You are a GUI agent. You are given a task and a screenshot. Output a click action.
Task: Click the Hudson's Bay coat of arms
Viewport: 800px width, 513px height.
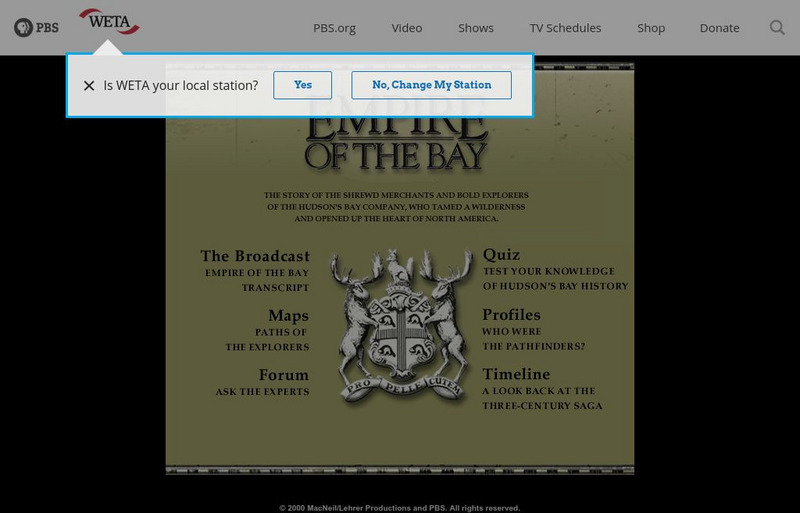tap(401, 326)
